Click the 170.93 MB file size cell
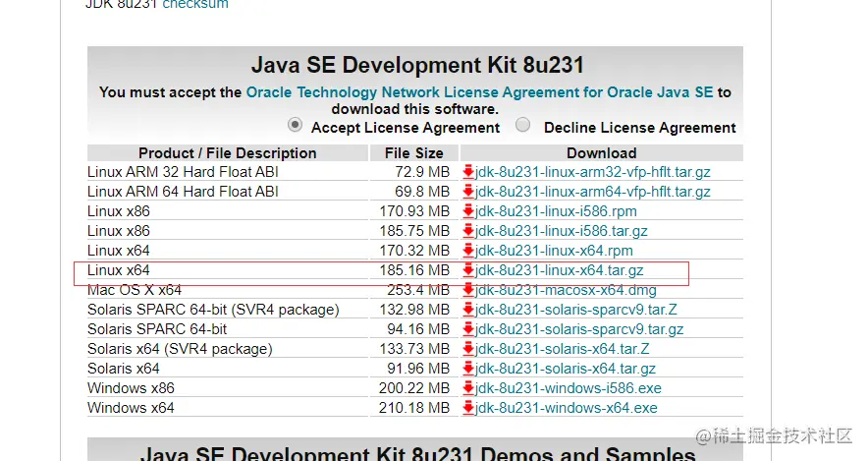 click(414, 211)
